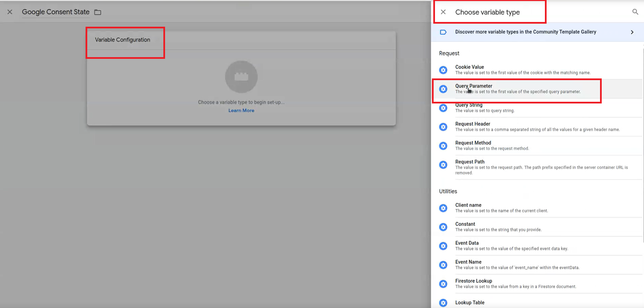Screen dimensions: 644x308
Task: Click the Client name gear icon
Action: pos(443,208)
